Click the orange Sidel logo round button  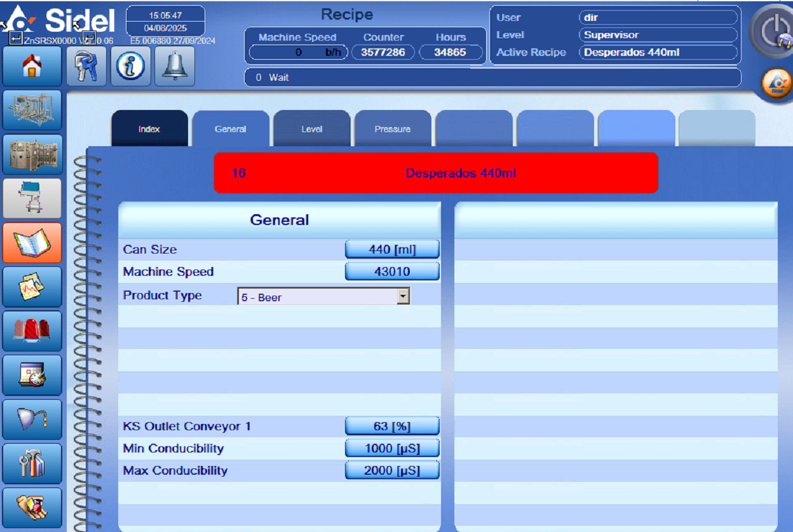pyautogui.click(x=777, y=83)
